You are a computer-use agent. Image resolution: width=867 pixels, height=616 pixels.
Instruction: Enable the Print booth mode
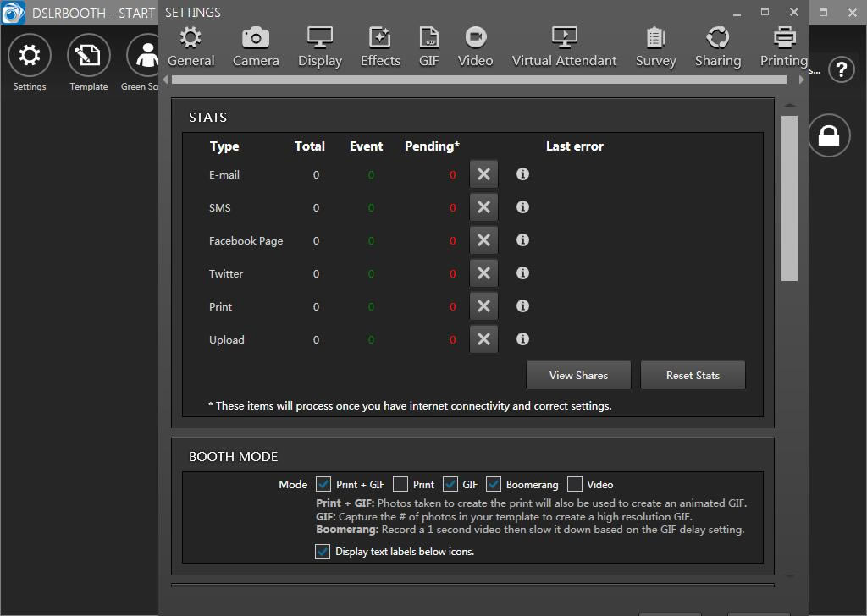coord(400,484)
